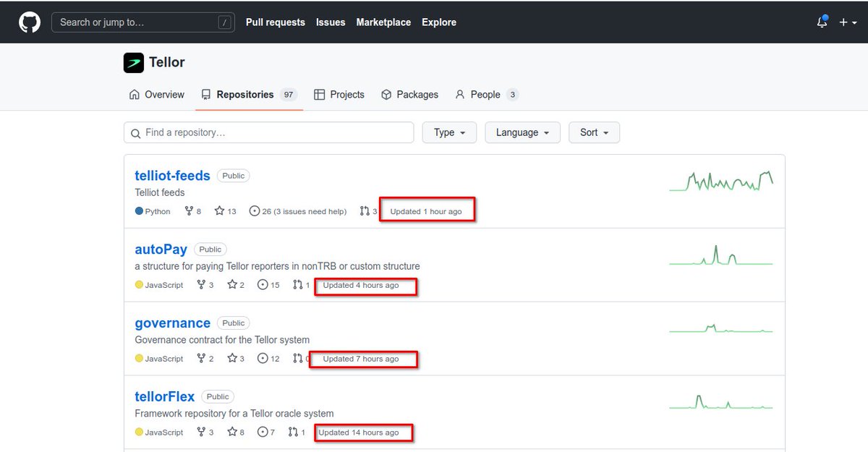
Task: Open the Packages tab
Action: [409, 95]
